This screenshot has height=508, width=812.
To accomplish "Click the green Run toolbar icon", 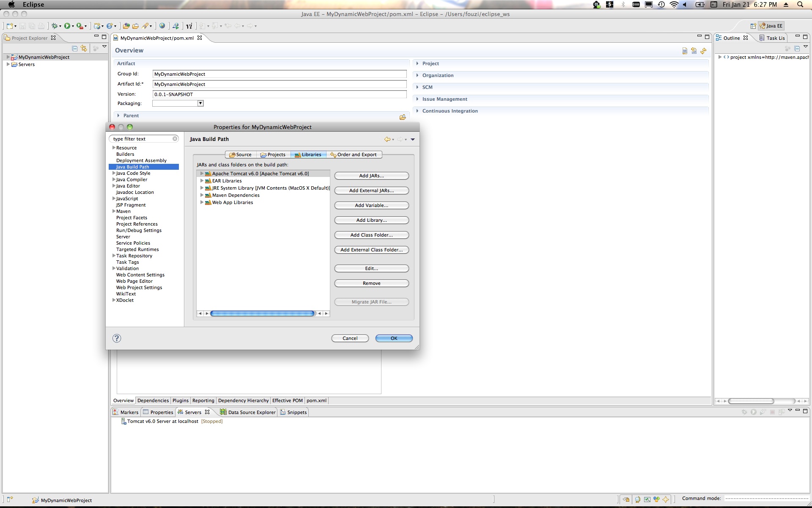I will click(67, 26).
